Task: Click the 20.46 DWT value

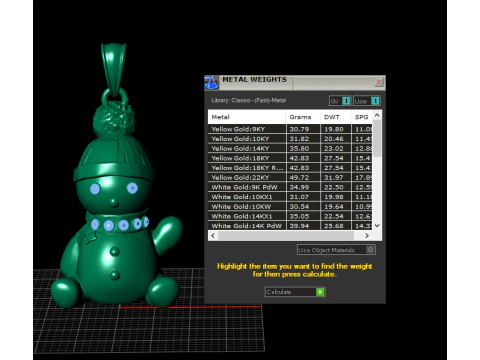Action: (x=334, y=139)
